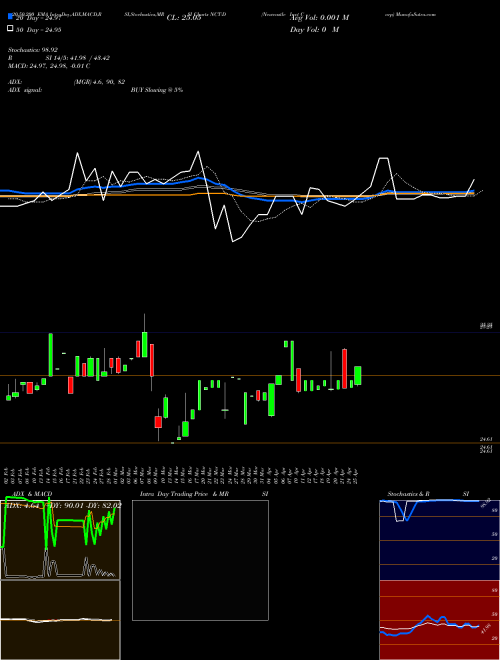
Task: Click the tallest green candle near 14 Feb
Action: pos(51,354)
